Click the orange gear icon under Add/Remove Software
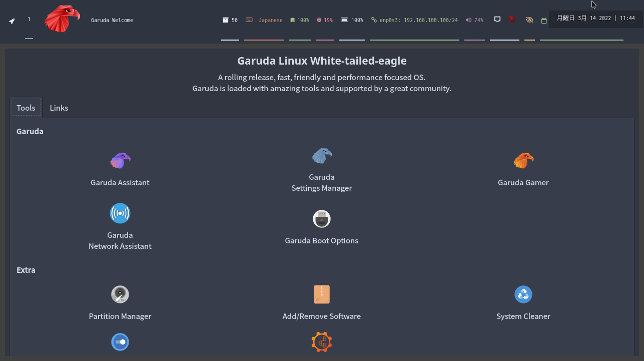The width and height of the screenshot is (644, 361). (322, 342)
